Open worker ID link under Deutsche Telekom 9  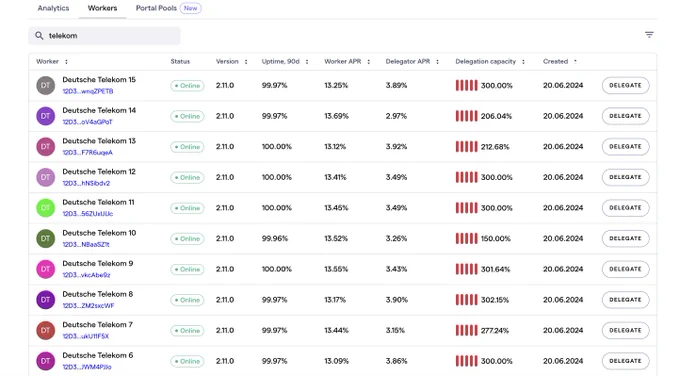click(86, 275)
